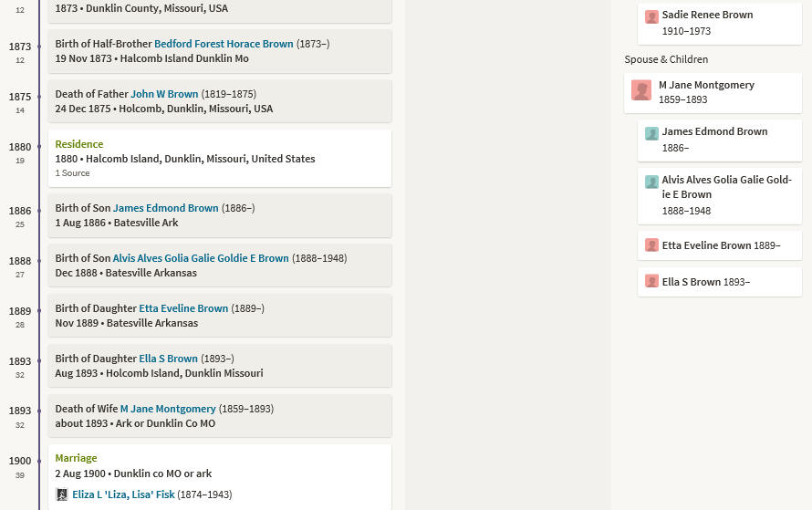Open M Jane Montgomery timeline link

168,409
